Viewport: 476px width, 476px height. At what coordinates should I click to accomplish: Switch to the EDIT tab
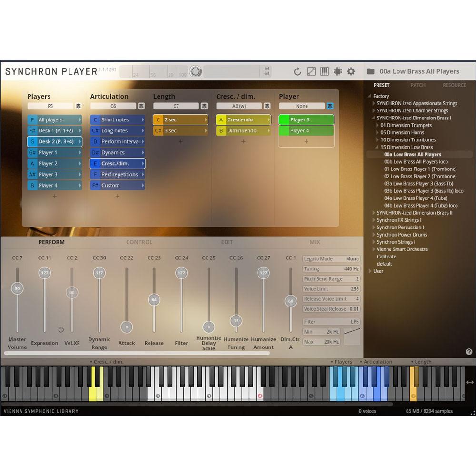227,242
